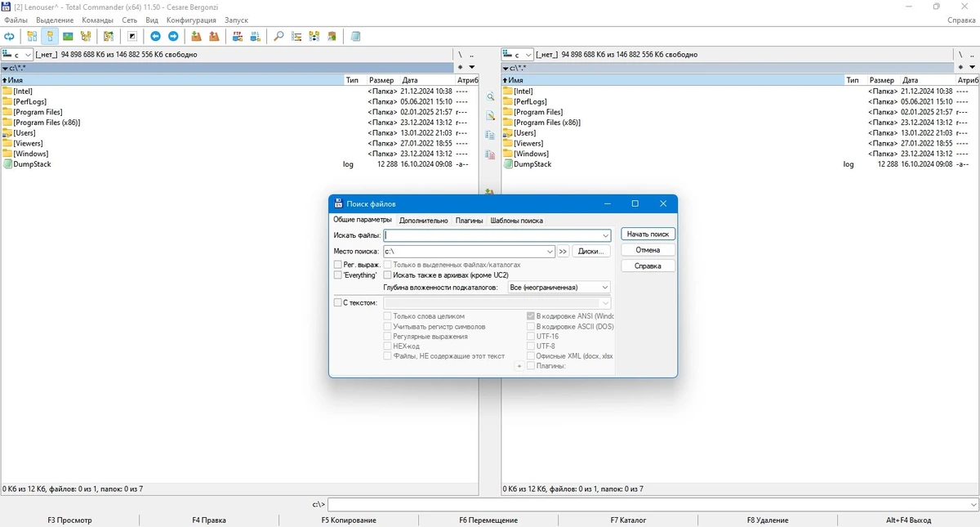Click the unpack files toolbar icon
This screenshot has width=980, height=527.
pos(214,37)
